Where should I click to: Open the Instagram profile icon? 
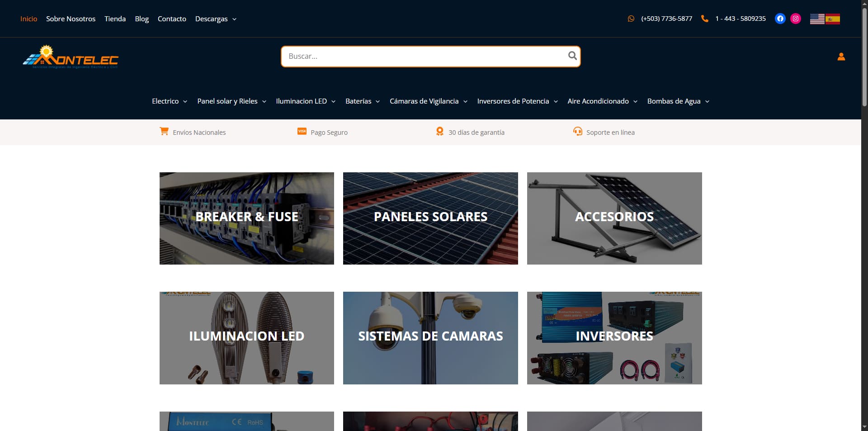click(796, 19)
